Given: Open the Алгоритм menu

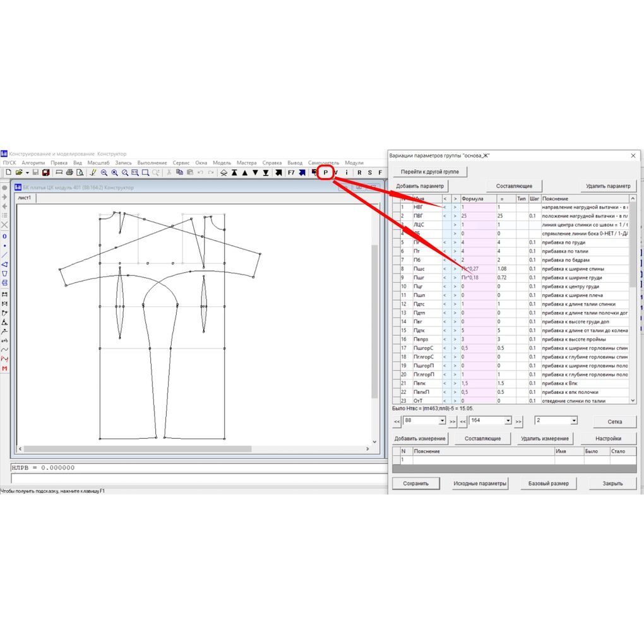Looking at the screenshot, I should click(33, 163).
